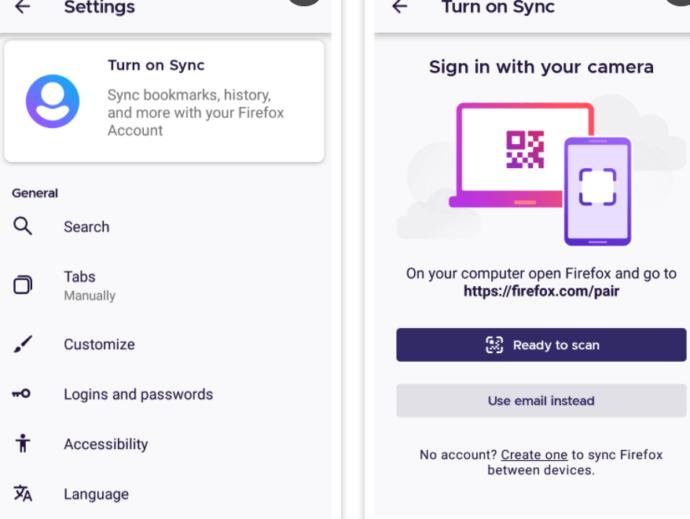Tap the Language translate icon
This screenshot has width=690, height=519.
(23, 493)
